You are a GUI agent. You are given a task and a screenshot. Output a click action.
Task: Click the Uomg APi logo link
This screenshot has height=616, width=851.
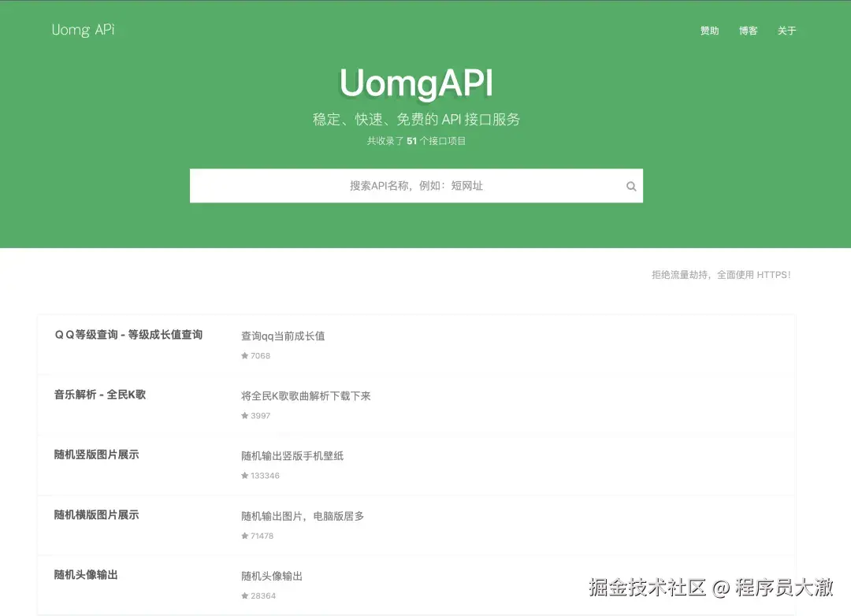(x=83, y=30)
